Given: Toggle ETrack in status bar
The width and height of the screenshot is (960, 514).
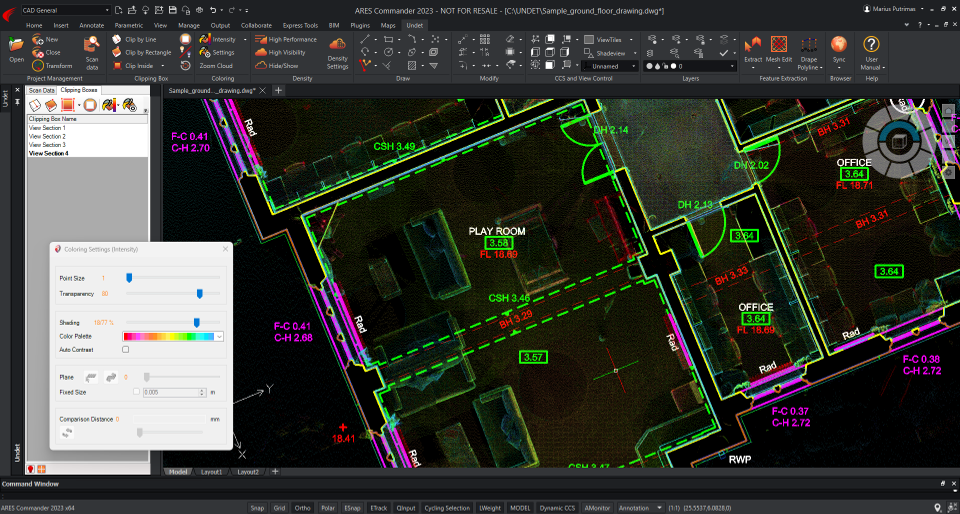Looking at the screenshot, I should click(x=379, y=508).
